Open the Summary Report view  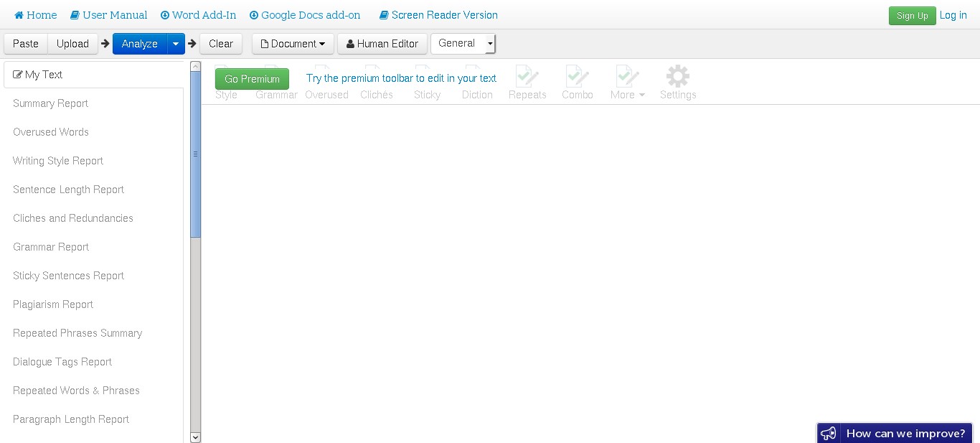coord(50,103)
